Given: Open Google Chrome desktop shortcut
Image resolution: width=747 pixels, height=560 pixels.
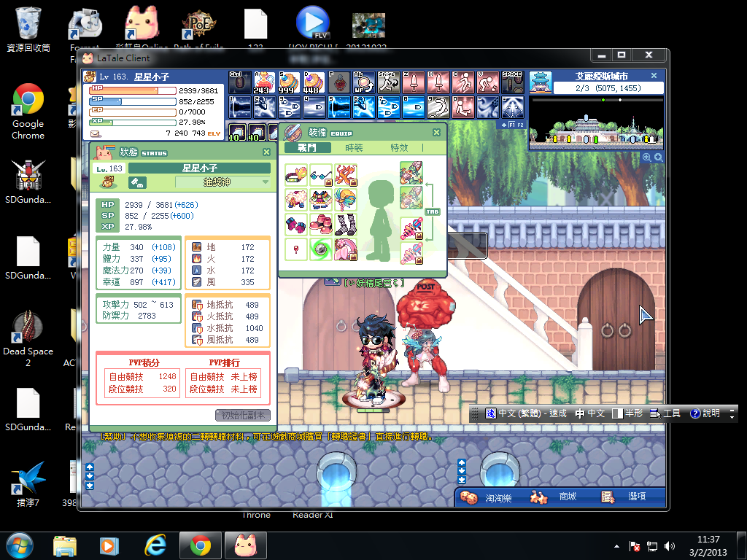Looking at the screenshot, I should click(28, 112).
